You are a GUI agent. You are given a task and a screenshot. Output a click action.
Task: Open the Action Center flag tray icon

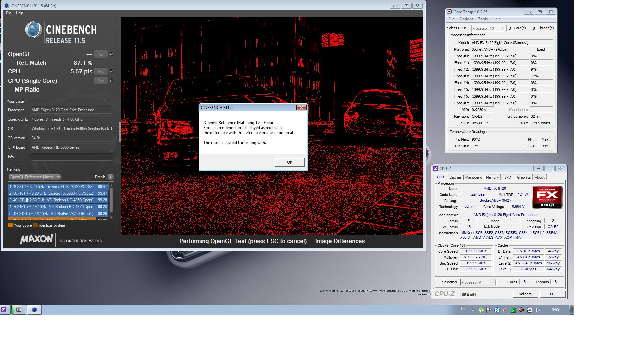(x=489, y=310)
